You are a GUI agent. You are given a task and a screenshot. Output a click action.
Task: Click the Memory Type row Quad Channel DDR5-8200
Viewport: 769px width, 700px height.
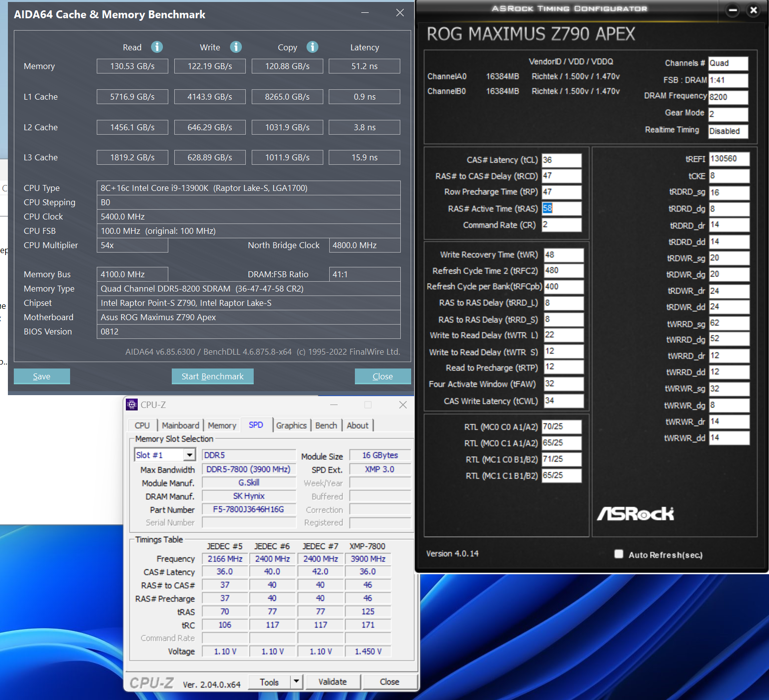click(248, 289)
